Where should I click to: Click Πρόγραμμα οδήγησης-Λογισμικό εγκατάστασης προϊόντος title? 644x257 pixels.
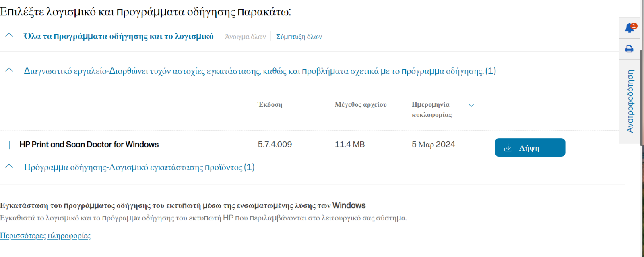[139, 167]
